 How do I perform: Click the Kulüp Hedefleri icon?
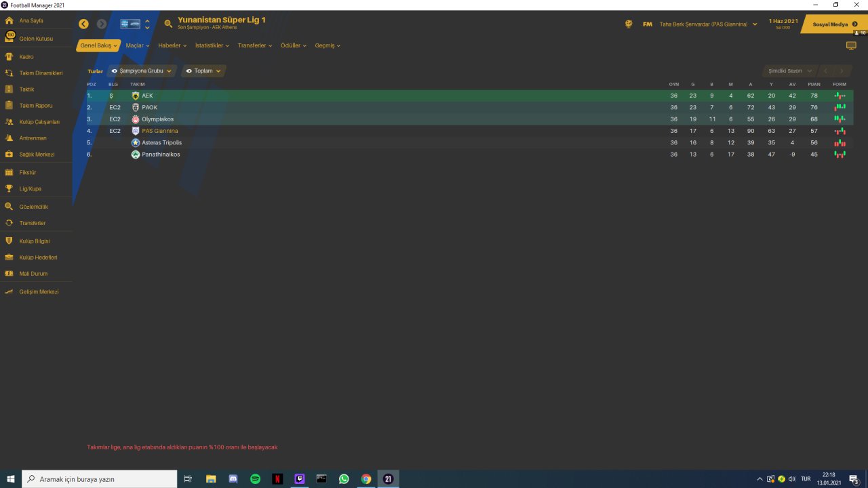pos(9,258)
